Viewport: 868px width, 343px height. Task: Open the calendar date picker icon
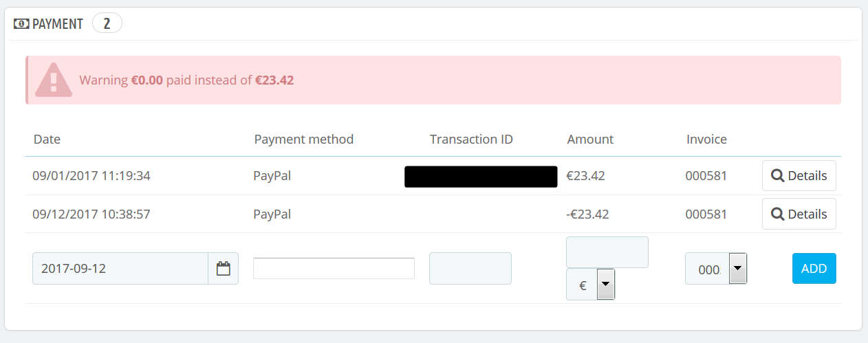[x=223, y=268]
